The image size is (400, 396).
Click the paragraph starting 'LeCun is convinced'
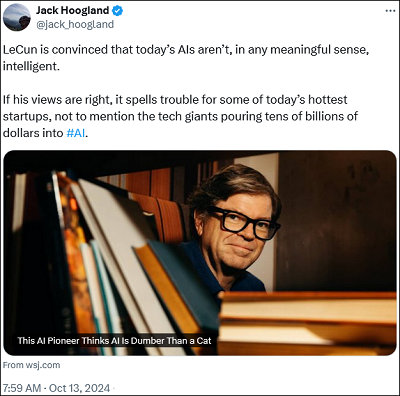(x=186, y=58)
